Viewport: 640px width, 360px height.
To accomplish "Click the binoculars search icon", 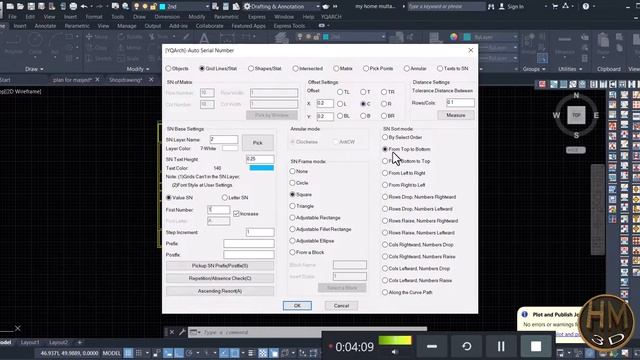I will pyautogui.click(x=491, y=7).
